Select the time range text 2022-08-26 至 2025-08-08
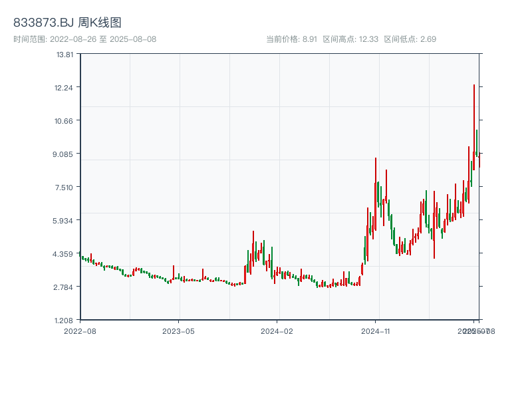Viewport: 532px width, 399px height. [x=103, y=39]
